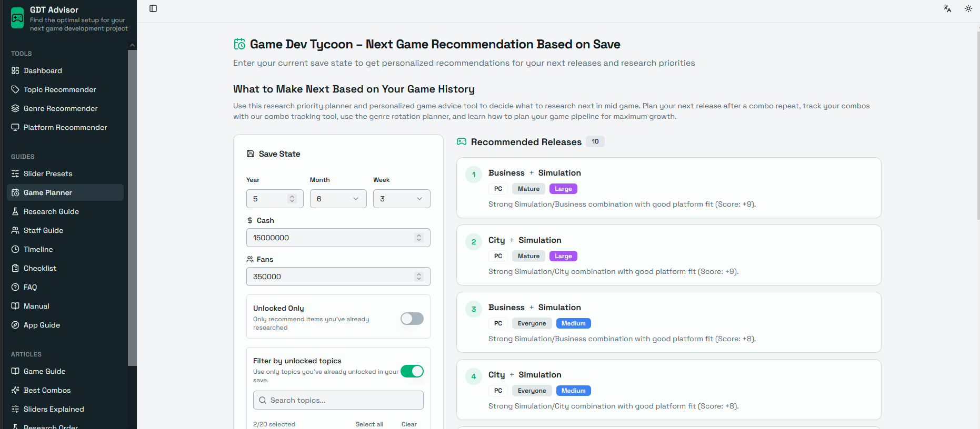
Task: Open Dashboard from the sidebar
Action: click(x=43, y=70)
